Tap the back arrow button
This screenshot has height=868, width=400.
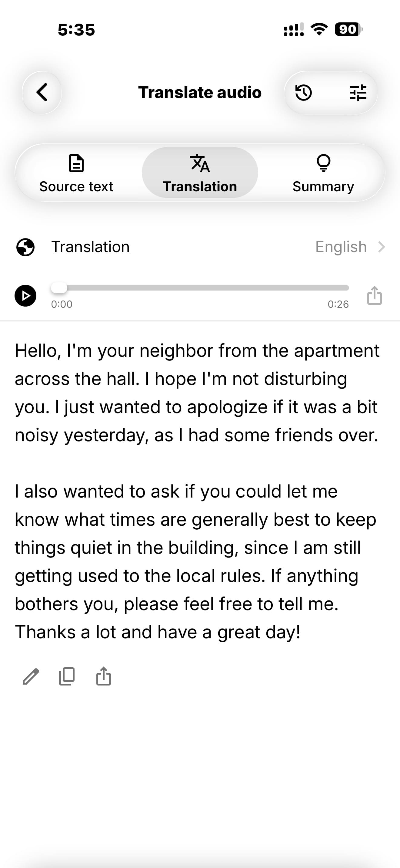tap(42, 92)
